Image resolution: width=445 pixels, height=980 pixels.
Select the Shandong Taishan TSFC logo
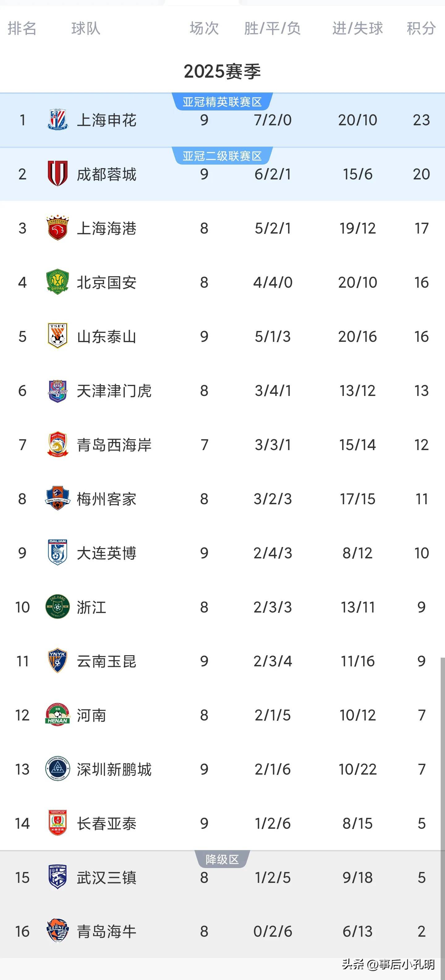pos(57,336)
